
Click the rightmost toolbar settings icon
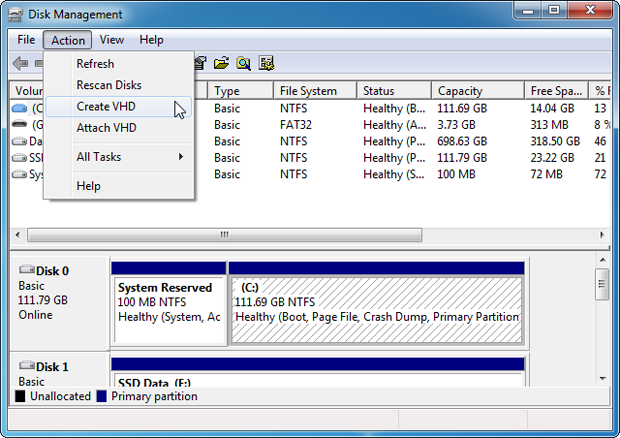(x=266, y=64)
